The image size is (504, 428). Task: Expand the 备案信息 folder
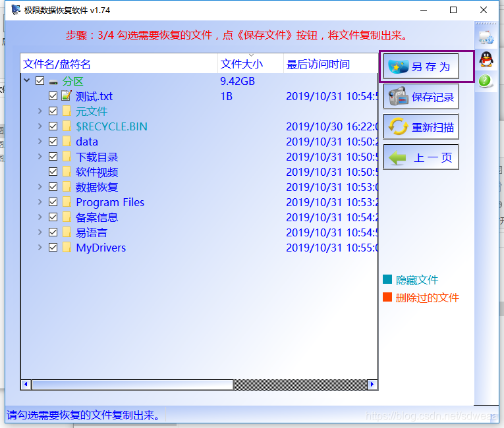40,217
